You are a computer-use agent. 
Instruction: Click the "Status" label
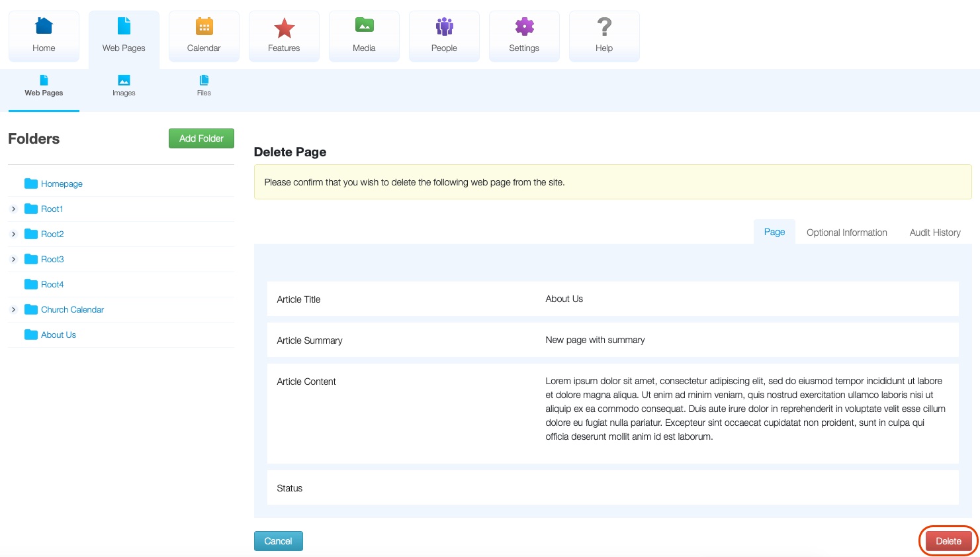289,488
